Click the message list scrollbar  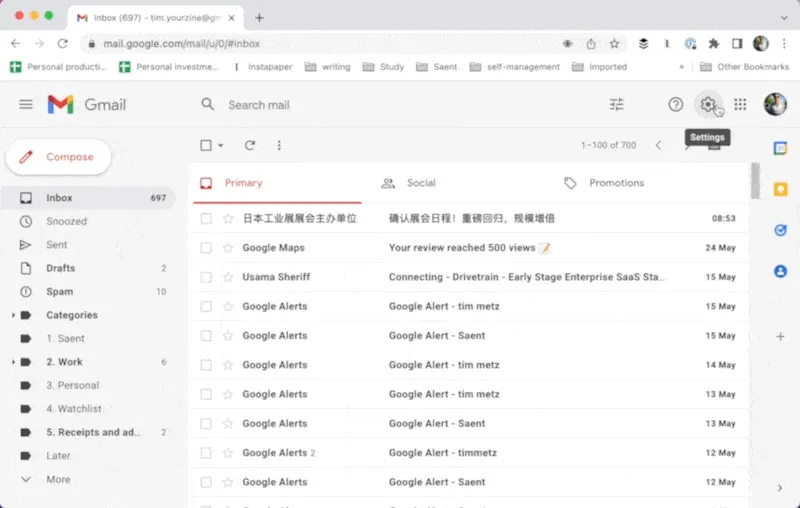755,181
